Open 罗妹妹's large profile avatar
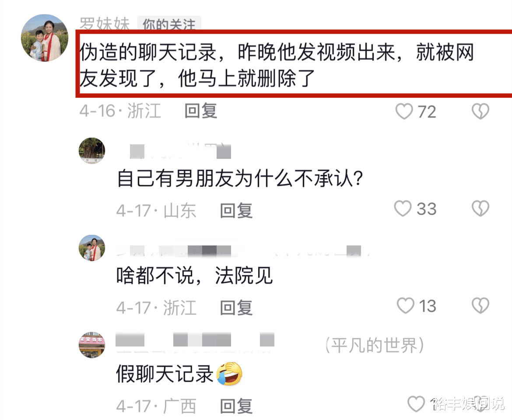The width and height of the screenshot is (512, 420). pos(45,38)
